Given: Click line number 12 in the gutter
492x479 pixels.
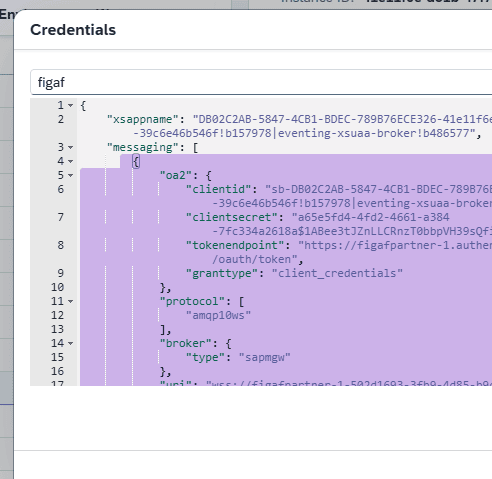Looking at the screenshot, I should point(57,315).
